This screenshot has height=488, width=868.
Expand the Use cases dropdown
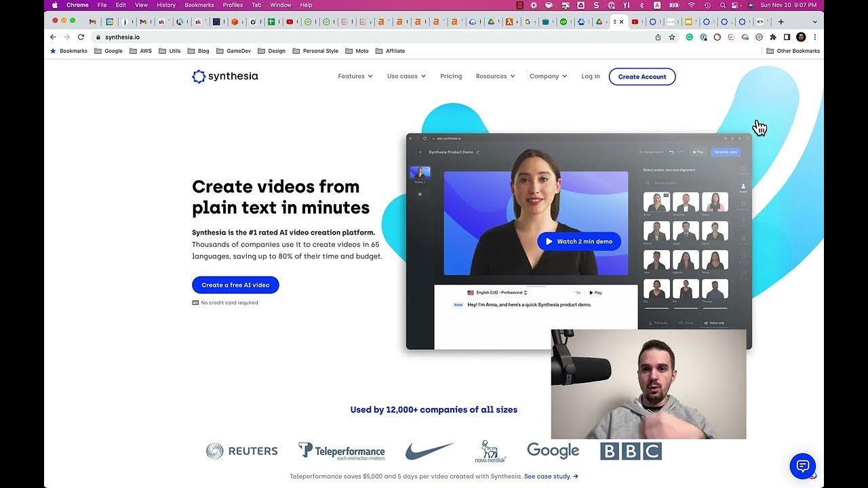click(x=406, y=77)
